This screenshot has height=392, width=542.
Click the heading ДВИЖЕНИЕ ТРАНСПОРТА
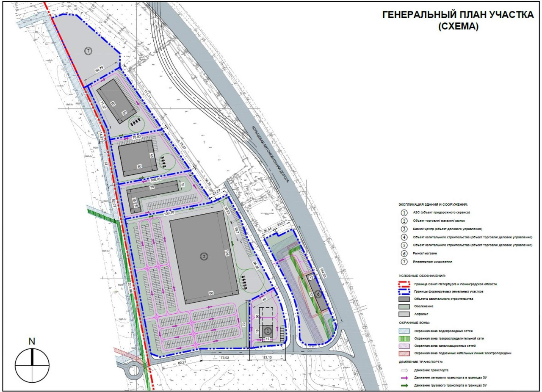click(421, 362)
